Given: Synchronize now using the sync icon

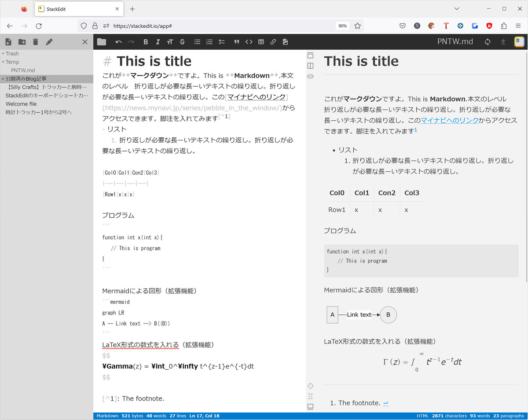Looking at the screenshot, I should 488,42.
